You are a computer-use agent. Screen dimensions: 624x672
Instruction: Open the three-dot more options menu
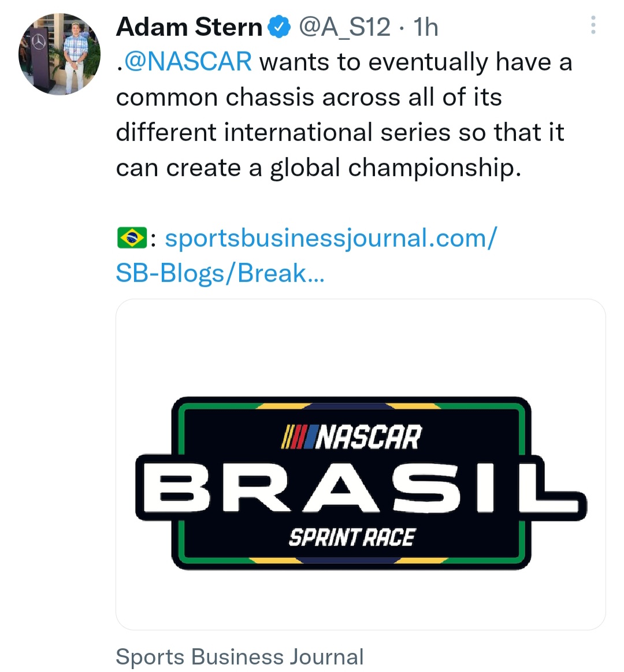593,26
